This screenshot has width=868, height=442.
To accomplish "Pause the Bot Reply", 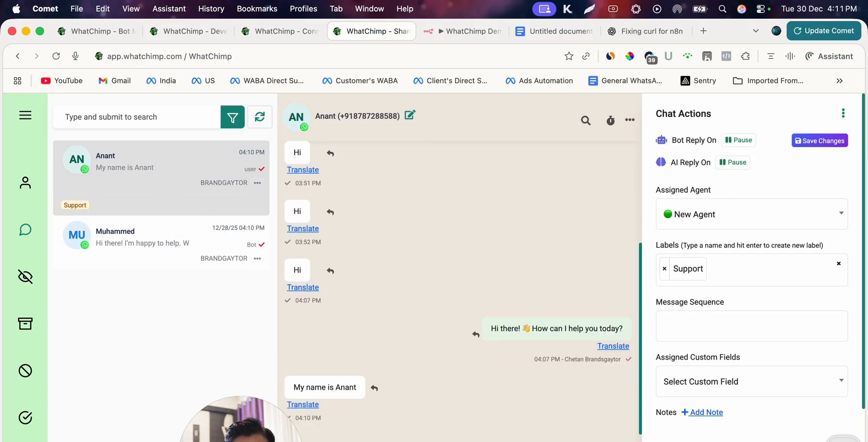I will pos(738,140).
